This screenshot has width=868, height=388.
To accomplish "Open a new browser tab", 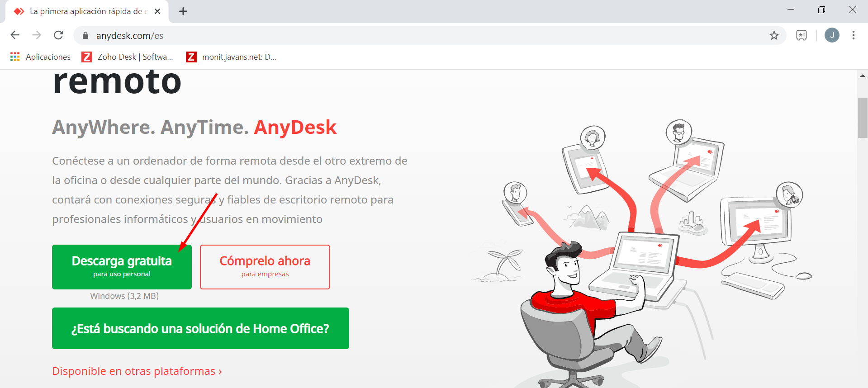I will tap(183, 11).
